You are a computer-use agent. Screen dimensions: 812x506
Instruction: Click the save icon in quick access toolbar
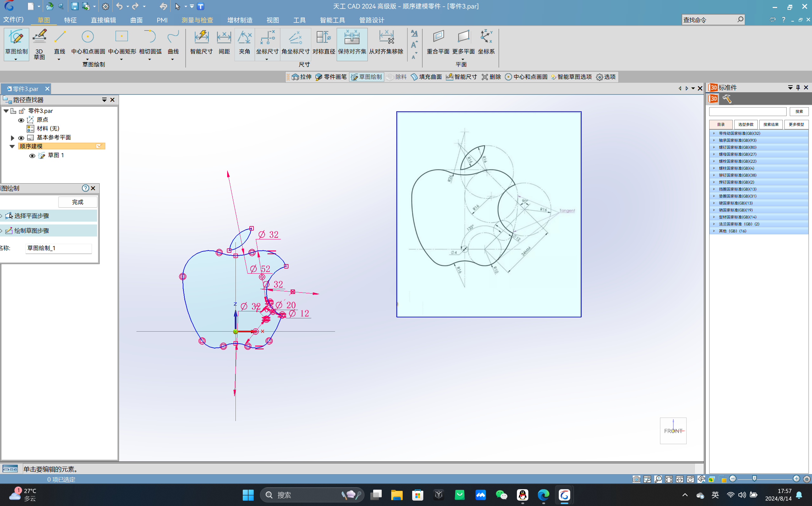click(x=75, y=6)
